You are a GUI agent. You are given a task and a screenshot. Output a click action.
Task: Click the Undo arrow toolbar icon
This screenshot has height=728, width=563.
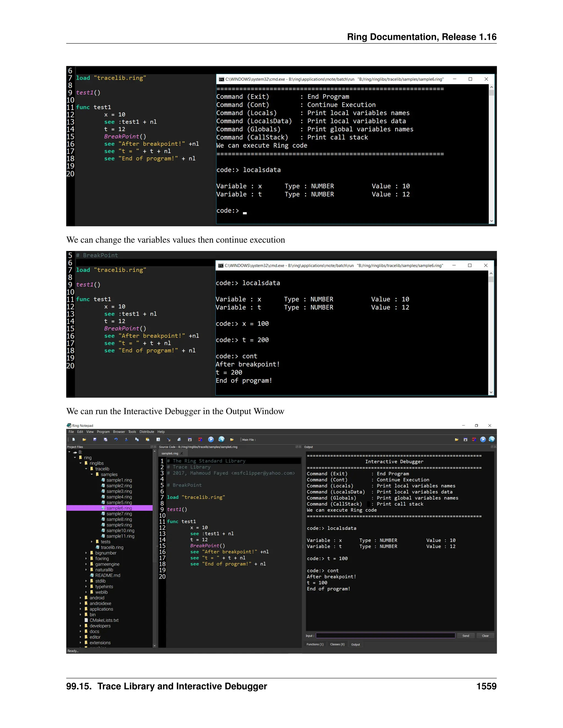116,440
